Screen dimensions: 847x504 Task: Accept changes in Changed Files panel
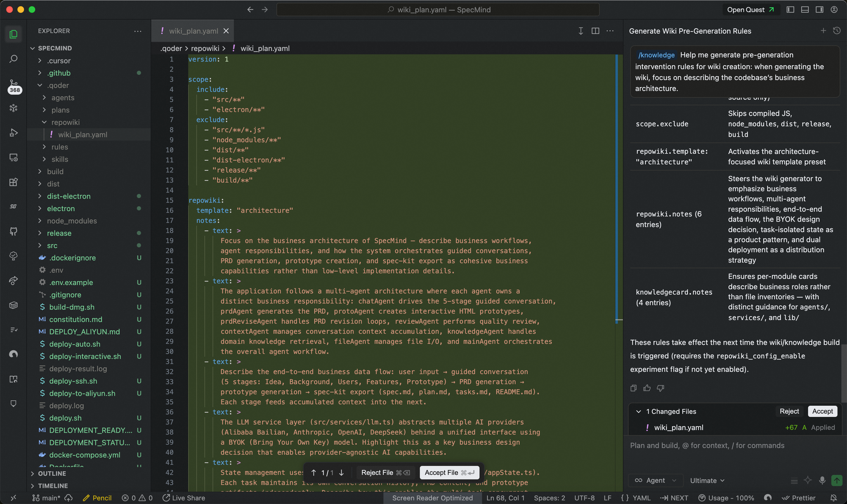822,411
